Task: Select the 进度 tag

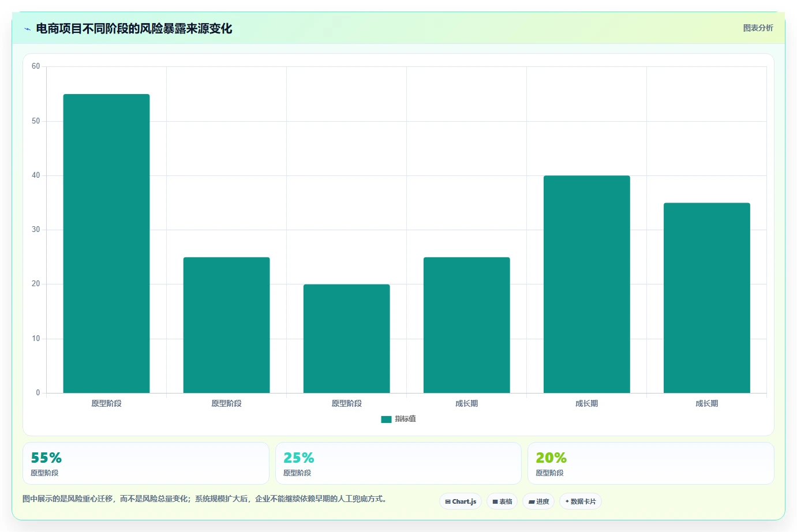Action: (x=538, y=501)
